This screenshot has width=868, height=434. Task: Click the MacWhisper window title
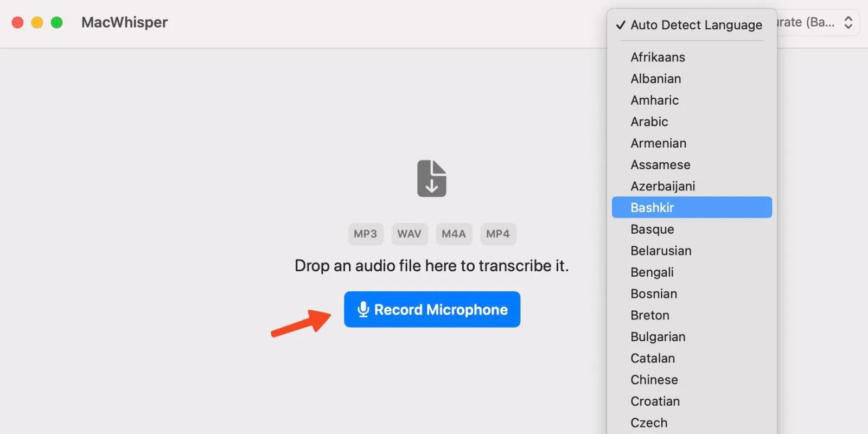[x=124, y=22]
